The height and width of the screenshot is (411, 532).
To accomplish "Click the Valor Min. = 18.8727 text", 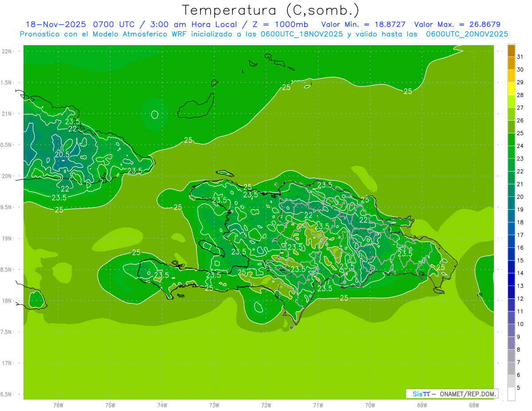I will (x=363, y=24).
